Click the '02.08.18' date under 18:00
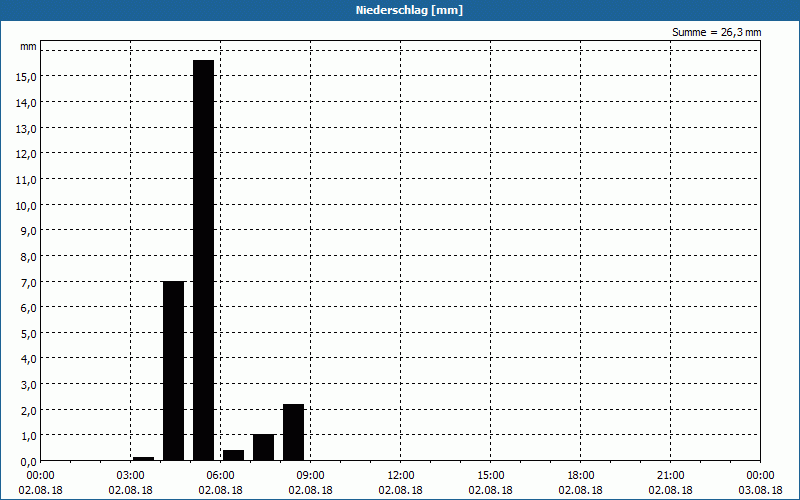This screenshot has height=500, width=800. click(581, 490)
